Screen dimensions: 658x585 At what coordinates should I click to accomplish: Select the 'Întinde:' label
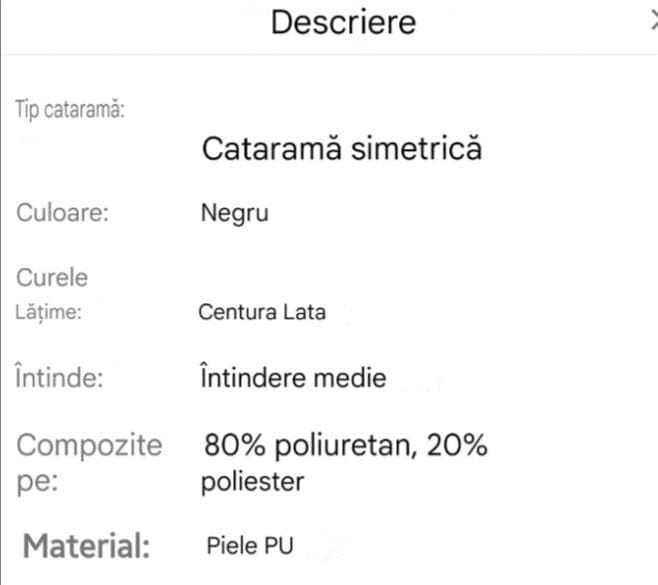pyautogui.click(x=61, y=379)
